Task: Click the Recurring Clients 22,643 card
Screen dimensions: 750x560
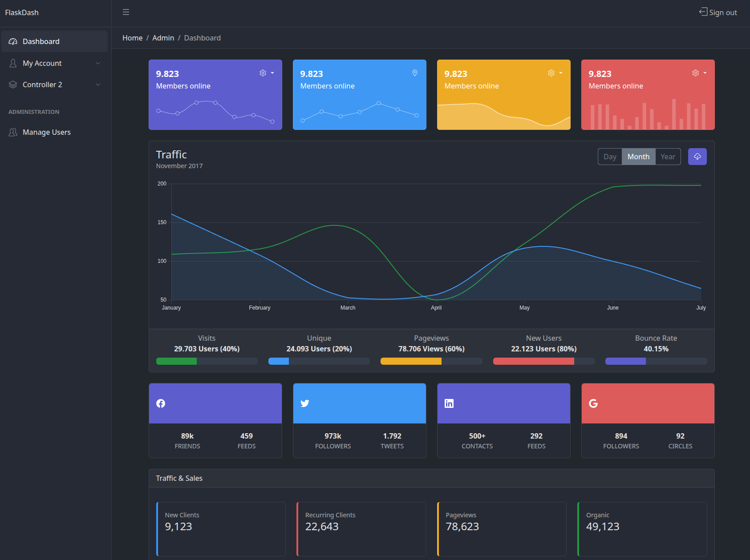Action: click(361, 529)
